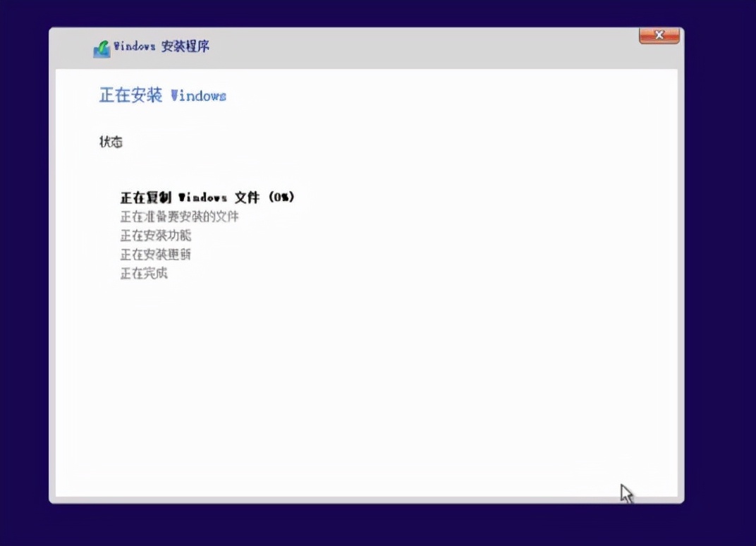
Task: Click the 状态 label
Action: pyautogui.click(x=111, y=142)
